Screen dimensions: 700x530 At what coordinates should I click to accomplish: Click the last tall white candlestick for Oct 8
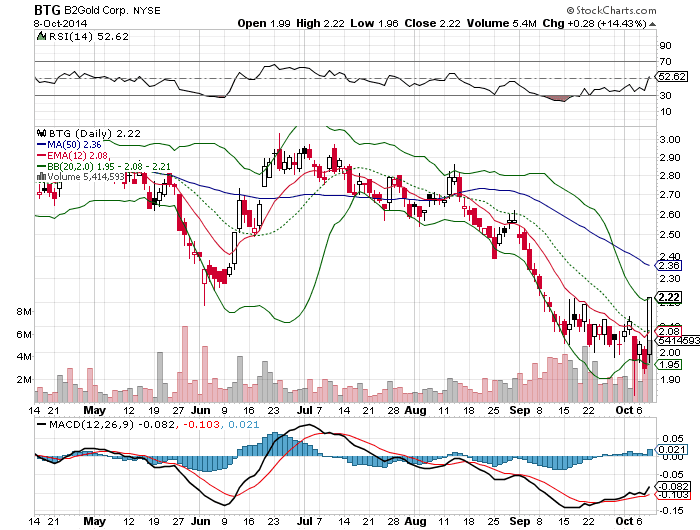tap(650, 326)
